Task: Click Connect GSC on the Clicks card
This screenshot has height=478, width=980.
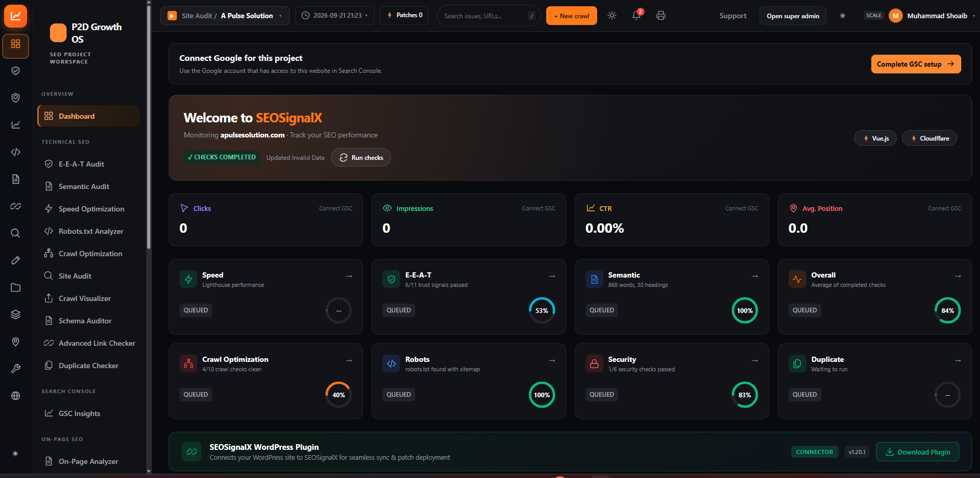Action: click(336, 208)
